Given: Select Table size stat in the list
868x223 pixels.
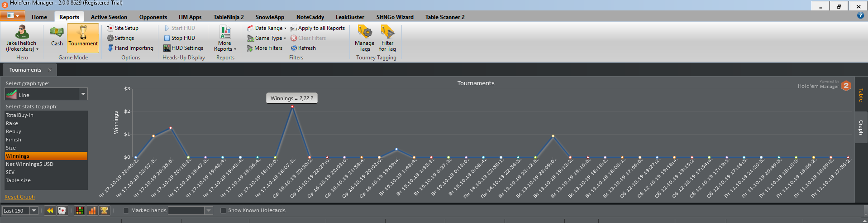Looking at the screenshot, I should [x=46, y=180].
